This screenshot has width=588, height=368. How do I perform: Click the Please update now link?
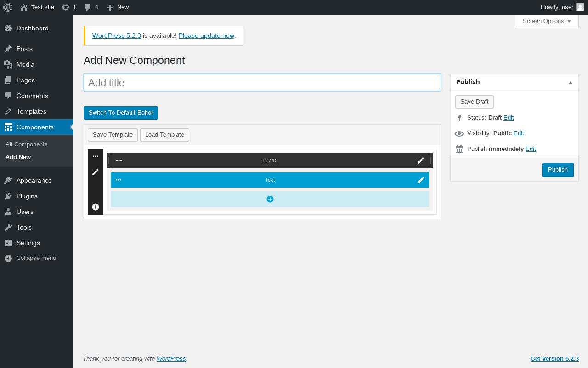tap(206, 35)
